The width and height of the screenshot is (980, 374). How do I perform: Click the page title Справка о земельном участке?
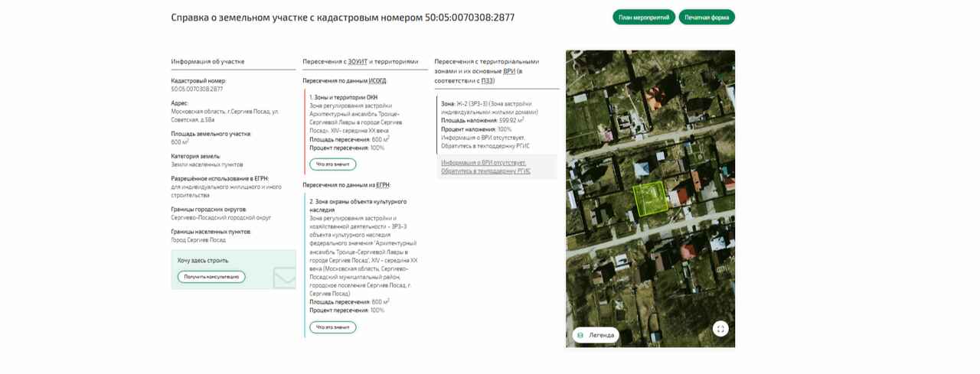coord(342,17)
